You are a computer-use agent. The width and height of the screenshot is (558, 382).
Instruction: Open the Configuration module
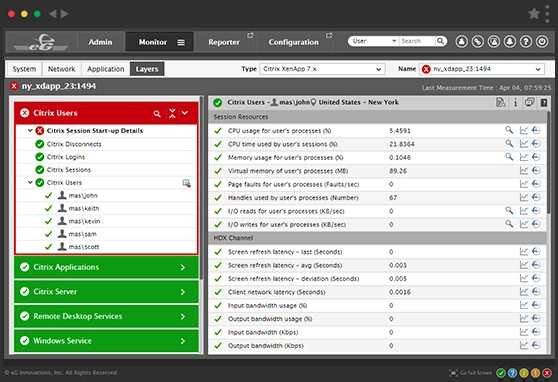coord(294,42)
